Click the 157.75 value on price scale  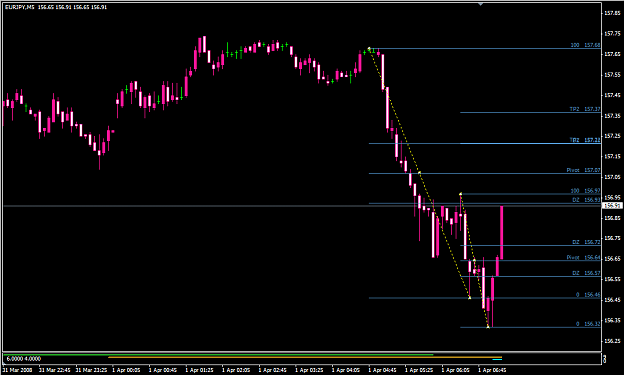click(613, 34)
